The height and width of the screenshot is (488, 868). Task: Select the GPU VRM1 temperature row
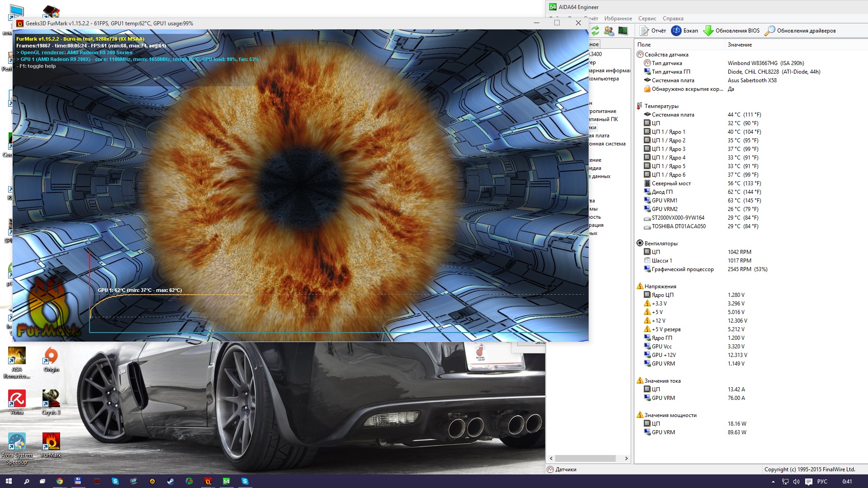(664, 201)
